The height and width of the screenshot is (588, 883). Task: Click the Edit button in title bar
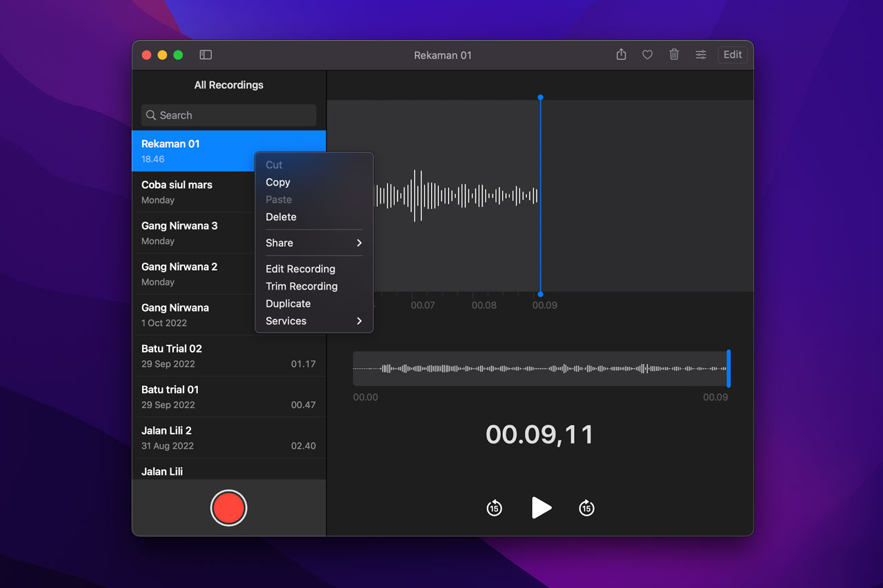[733, 55]
